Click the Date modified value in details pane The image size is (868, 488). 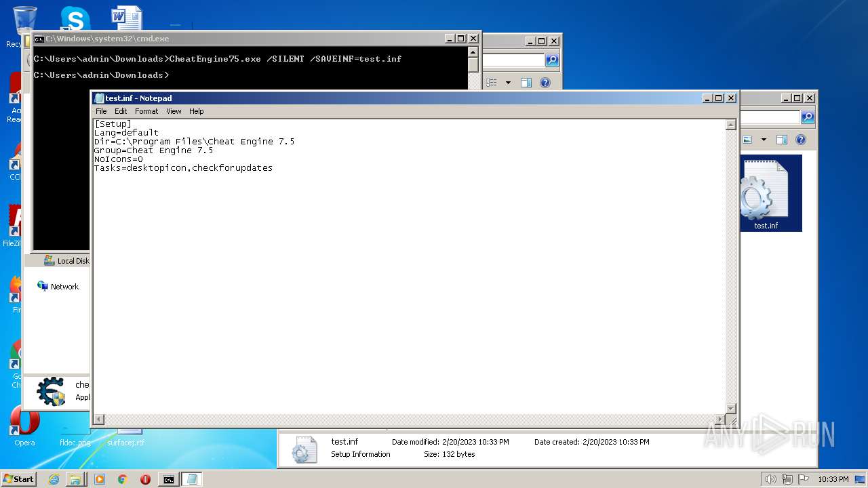475,442
